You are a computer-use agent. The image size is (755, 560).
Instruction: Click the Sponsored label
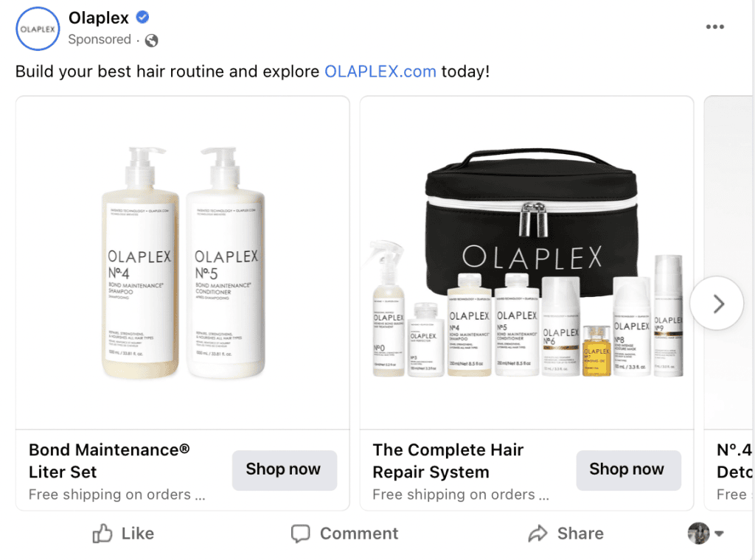point(100,40)
